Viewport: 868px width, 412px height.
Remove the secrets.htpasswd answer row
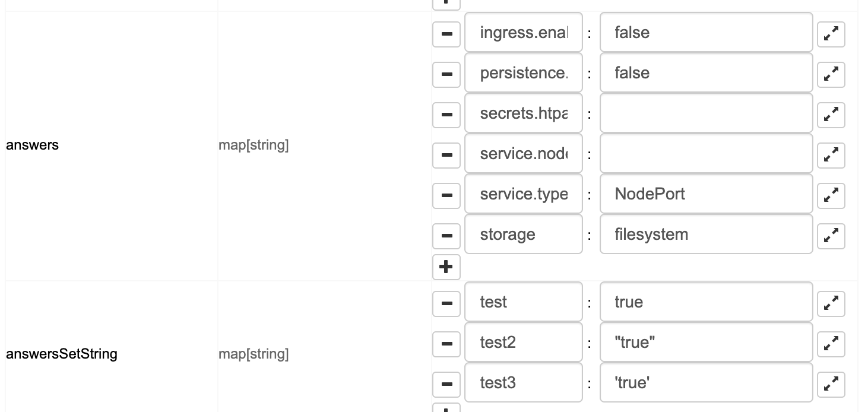(446, 115)
